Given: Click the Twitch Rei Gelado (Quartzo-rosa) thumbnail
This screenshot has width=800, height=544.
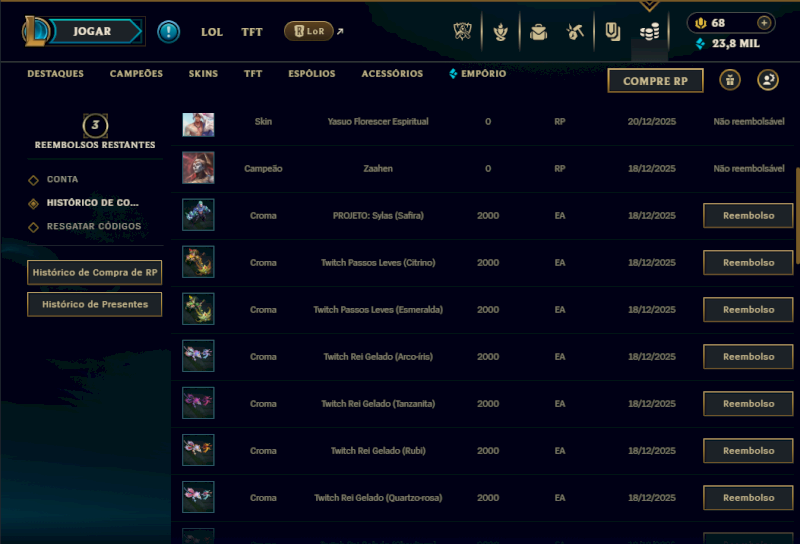Looking at the screenshot, I should click(x=198, y=497).
